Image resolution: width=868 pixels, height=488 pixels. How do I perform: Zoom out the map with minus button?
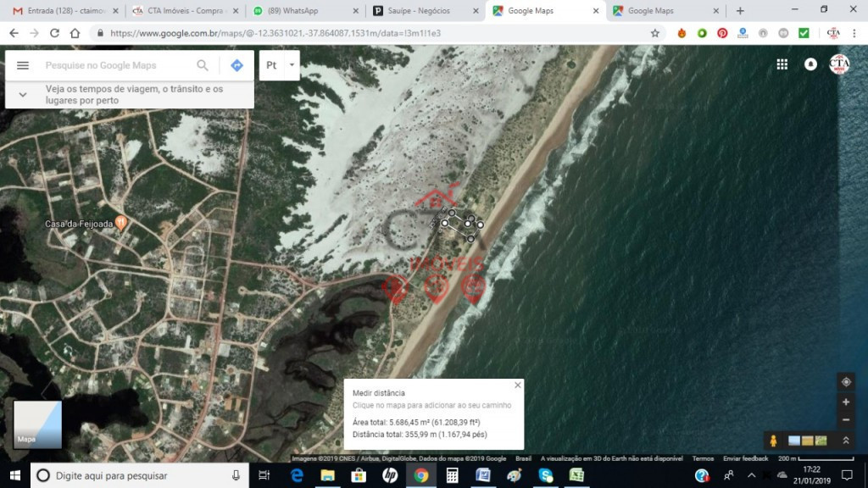coord(845,420)
